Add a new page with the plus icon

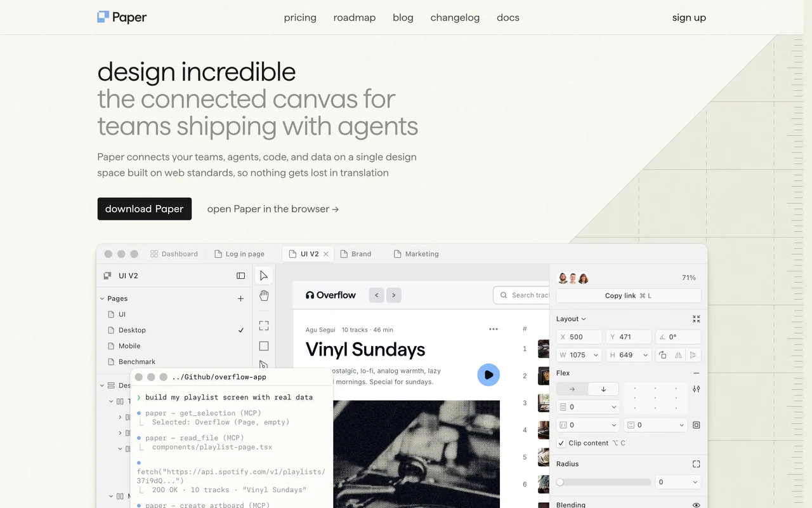click(x=240, y=298)
